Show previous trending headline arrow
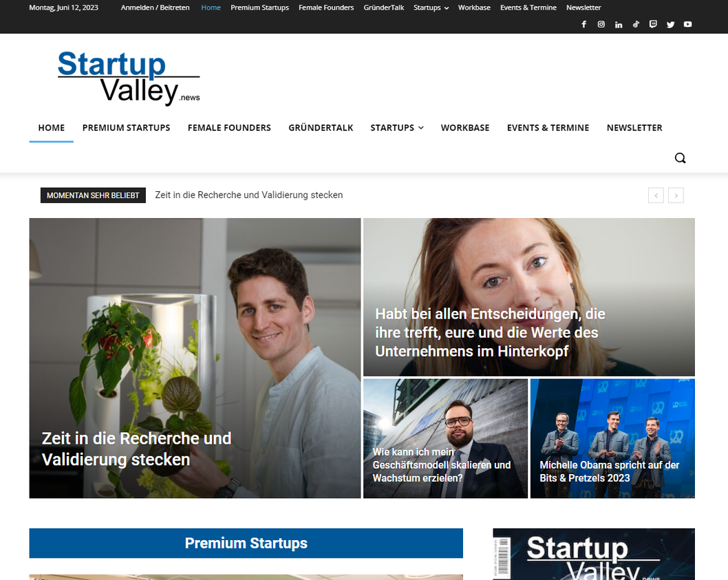728x580 pixels. 656,195
